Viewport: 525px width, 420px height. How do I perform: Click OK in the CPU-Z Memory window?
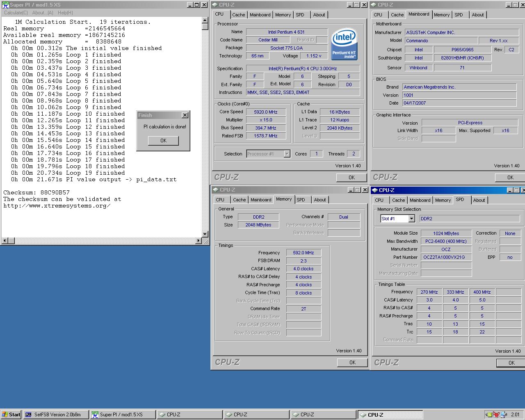point(352,363)
